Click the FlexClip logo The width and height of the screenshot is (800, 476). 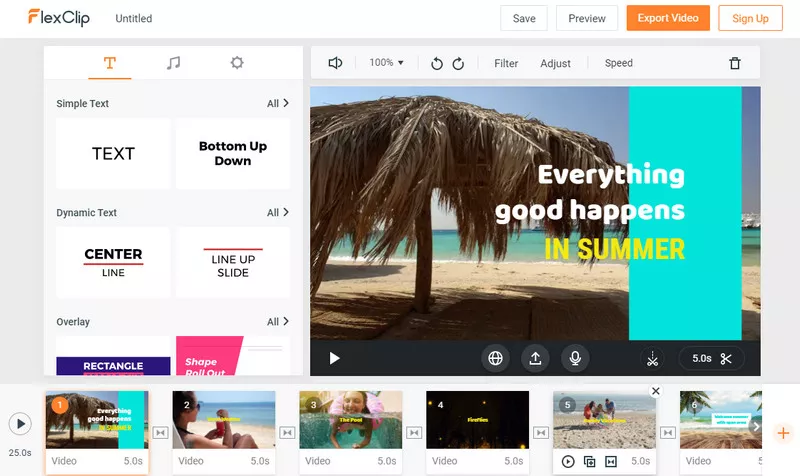(59, 18)
